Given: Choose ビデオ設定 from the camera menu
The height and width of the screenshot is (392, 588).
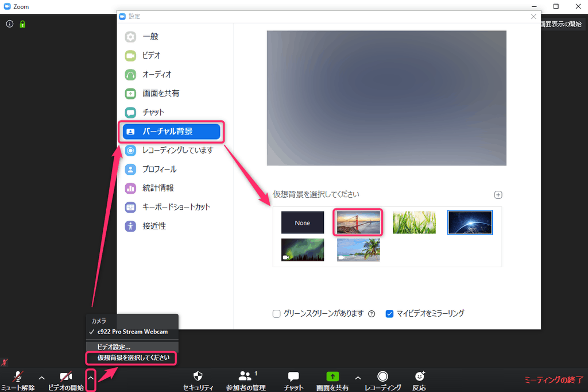Looking at the screenshot, I should tap(114, 347).
